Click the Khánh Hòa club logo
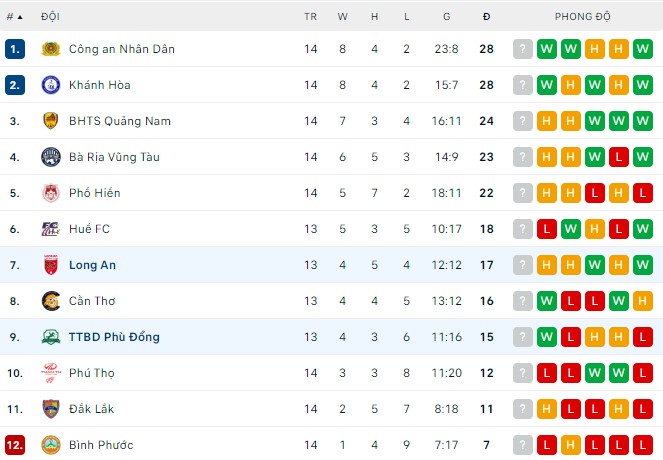The height and width of the screenshot is (460, 663). pos(50,85)
